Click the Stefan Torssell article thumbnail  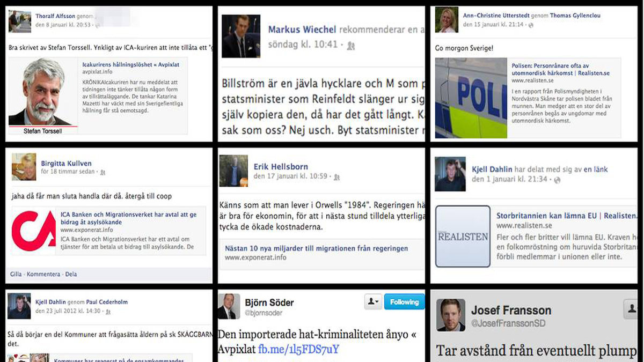[43, 96]
